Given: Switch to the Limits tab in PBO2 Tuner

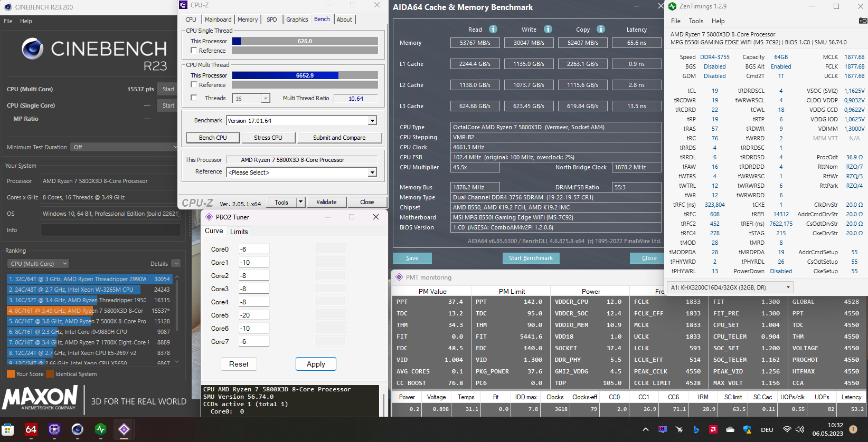Looking at the screenshot, I should click(x=239, y=232).
